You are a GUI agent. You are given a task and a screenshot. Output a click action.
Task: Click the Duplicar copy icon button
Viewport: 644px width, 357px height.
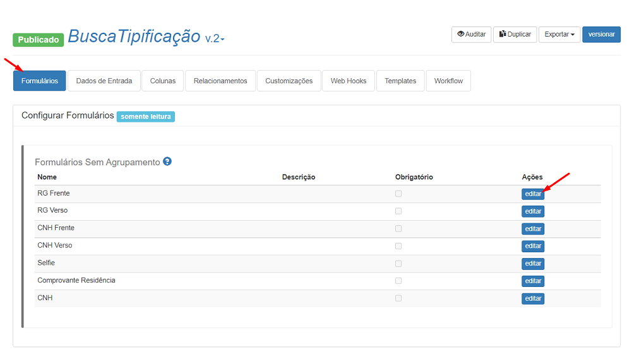(515, 35)
